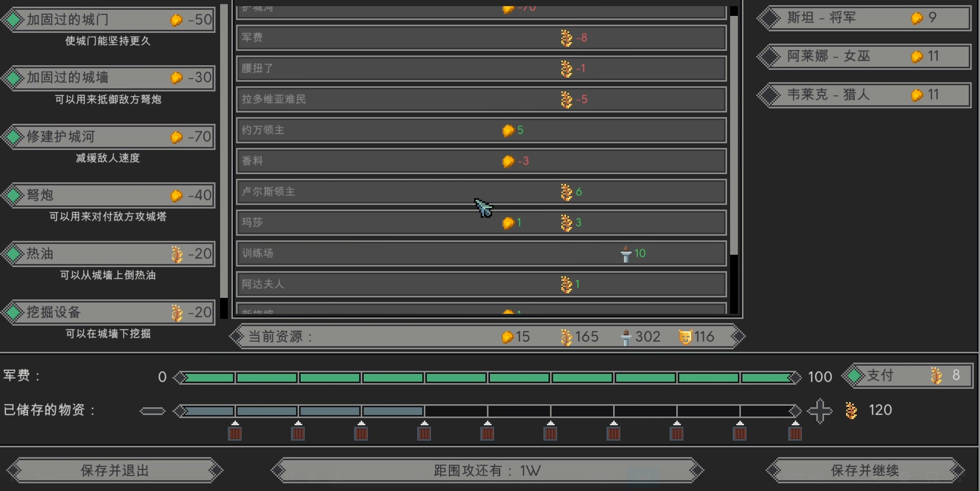Click the 阿达夫人 row label
The width and height of the screenshot is (980, 491).
(263, 285)
